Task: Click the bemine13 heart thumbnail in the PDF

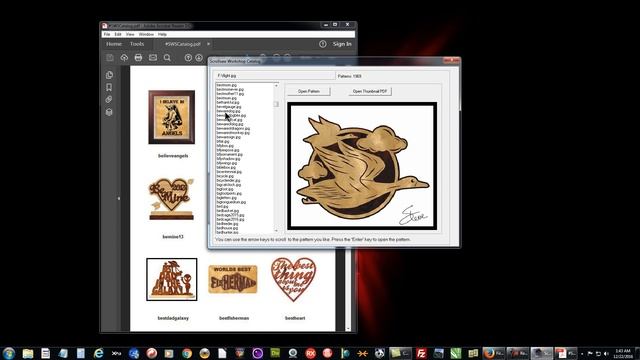Action: [x=171, y=199]
